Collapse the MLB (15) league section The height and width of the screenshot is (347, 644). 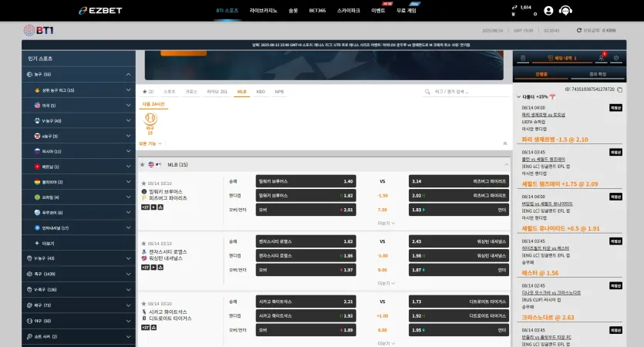tap(506, 164)
